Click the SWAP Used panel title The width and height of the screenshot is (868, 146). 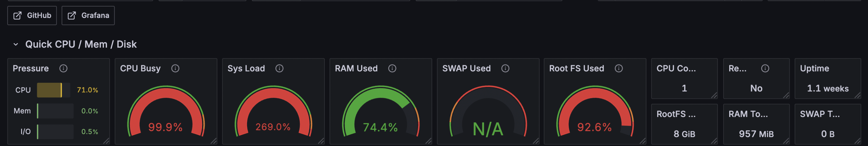coord(466,69)
